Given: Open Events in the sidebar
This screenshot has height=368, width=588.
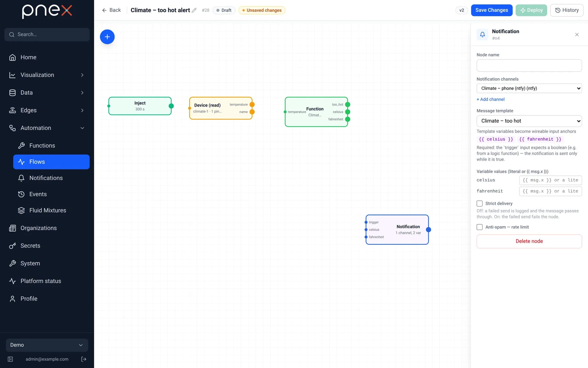Looking at the screenshot, I should (x=51, y=194).
